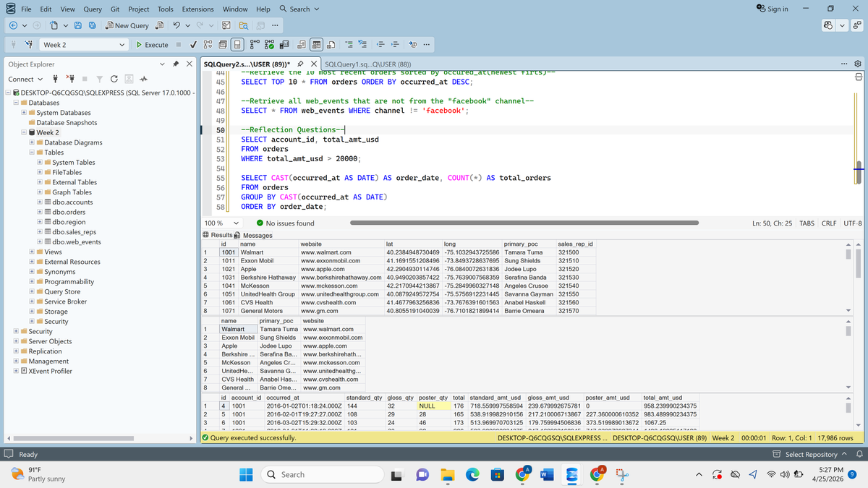Click Uncomment selected lines icon
Image resolution: width=868 pixels, height=488 pixels.
363,45
